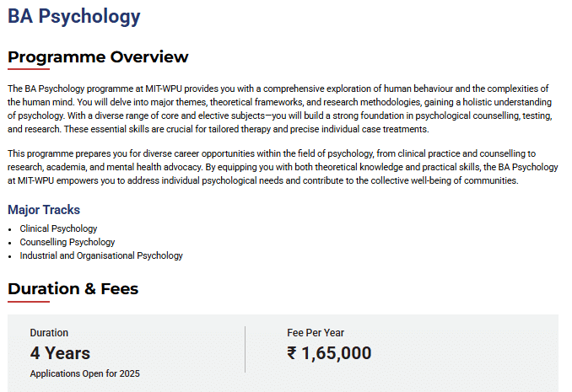Select the "1,65,000" fee amount
Screen dimensions: 572x392
pos(337,353)
